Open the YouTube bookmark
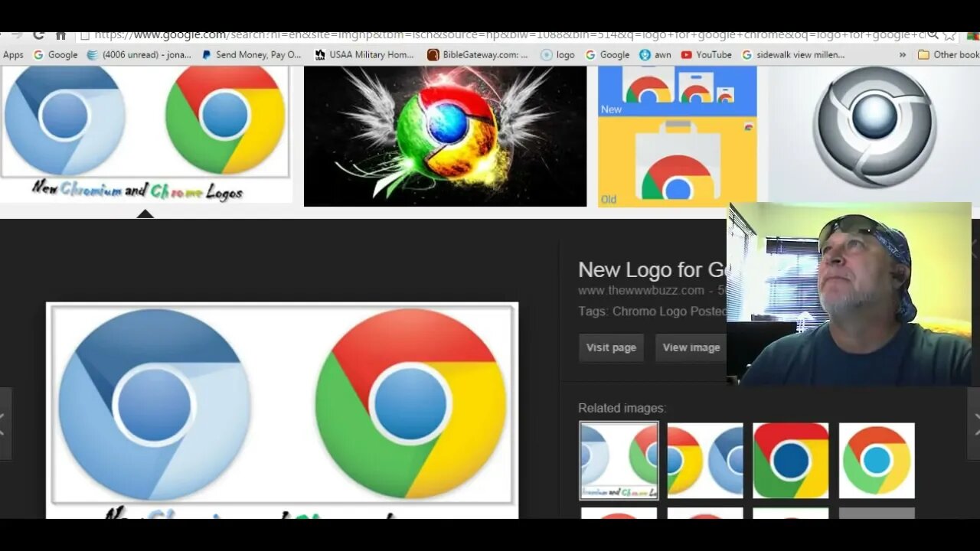 [707, 55]
